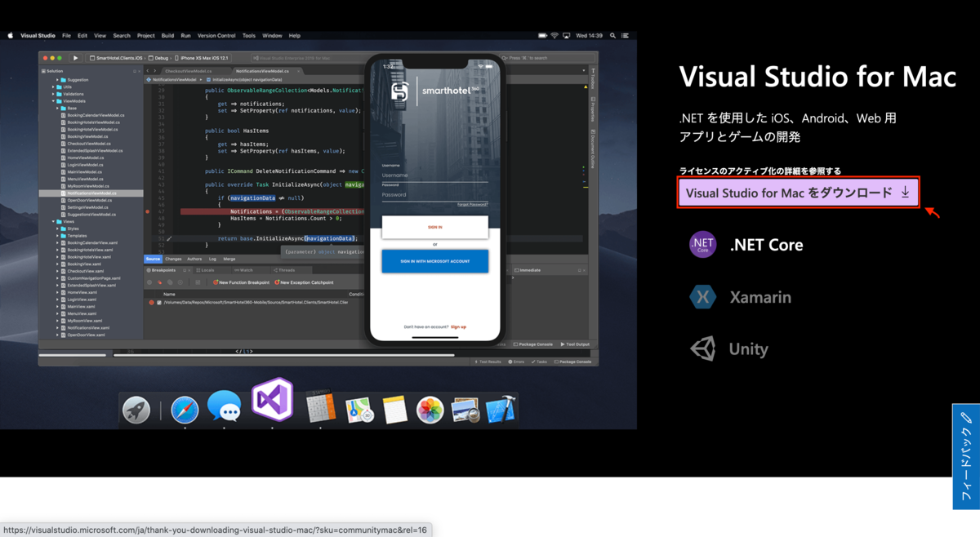Select BookingCalendarViewModel.cs in Solution tree
This screenshot has width=980, height=537.
96,115
